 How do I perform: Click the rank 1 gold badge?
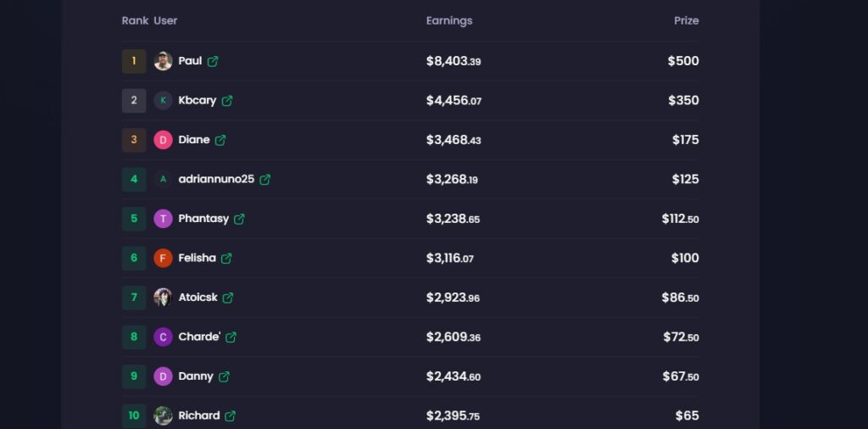coord(134,61)
